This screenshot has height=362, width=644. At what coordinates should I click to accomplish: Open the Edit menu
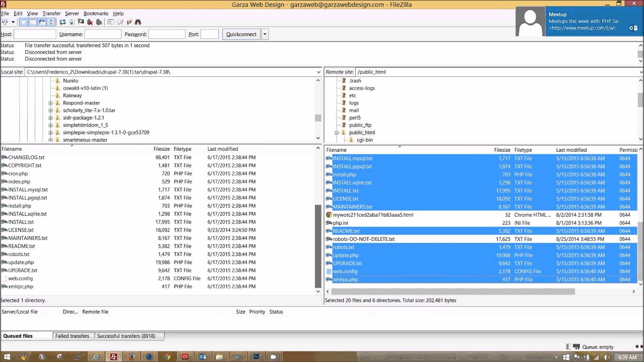click(18, 14)
